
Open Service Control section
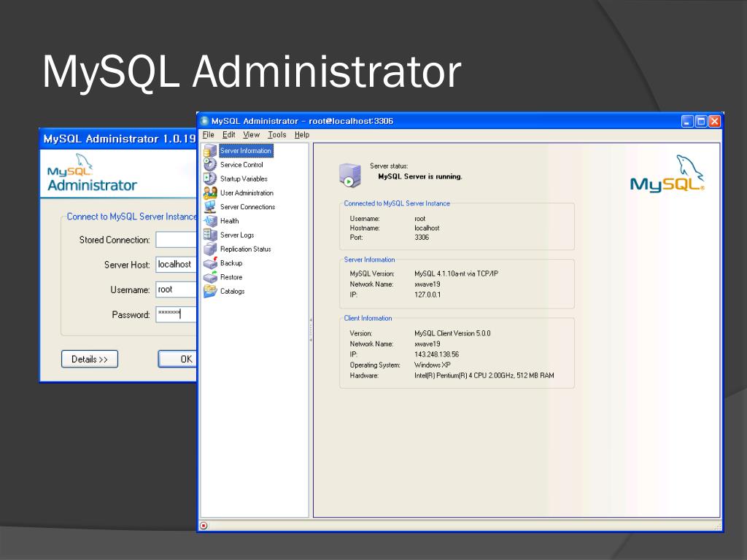point(241,165)
